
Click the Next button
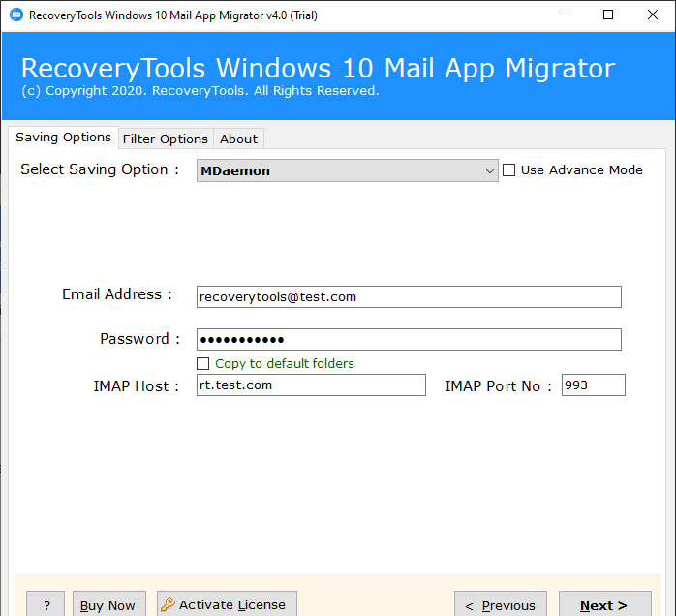(x=605, y=605)
